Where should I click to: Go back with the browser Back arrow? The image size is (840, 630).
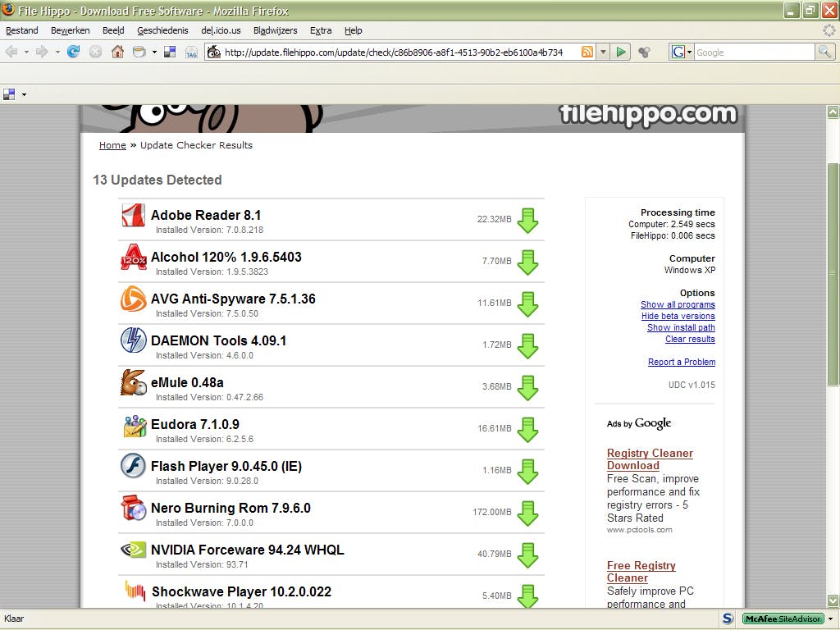tap(11, 52)
